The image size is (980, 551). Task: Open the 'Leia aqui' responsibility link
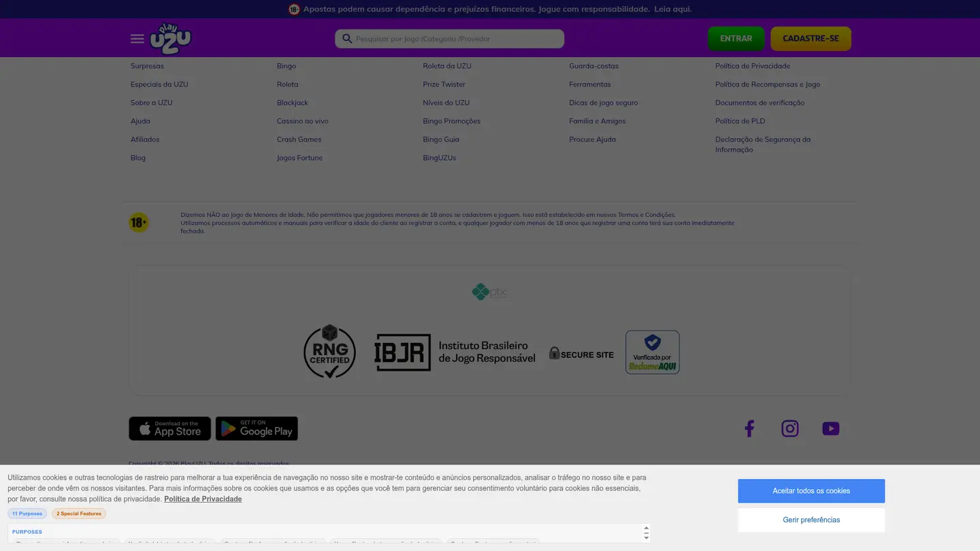[672, 9]
